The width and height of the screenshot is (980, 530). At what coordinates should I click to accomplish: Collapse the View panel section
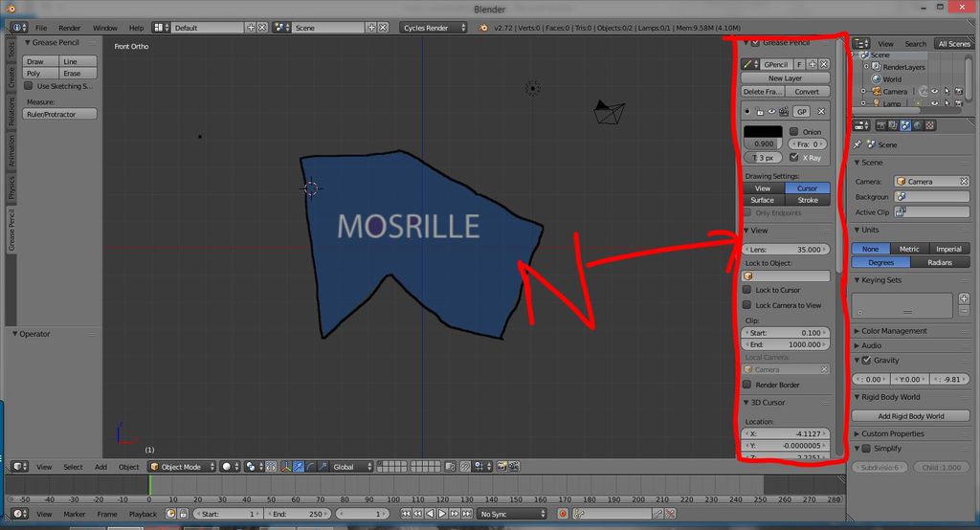746,231
